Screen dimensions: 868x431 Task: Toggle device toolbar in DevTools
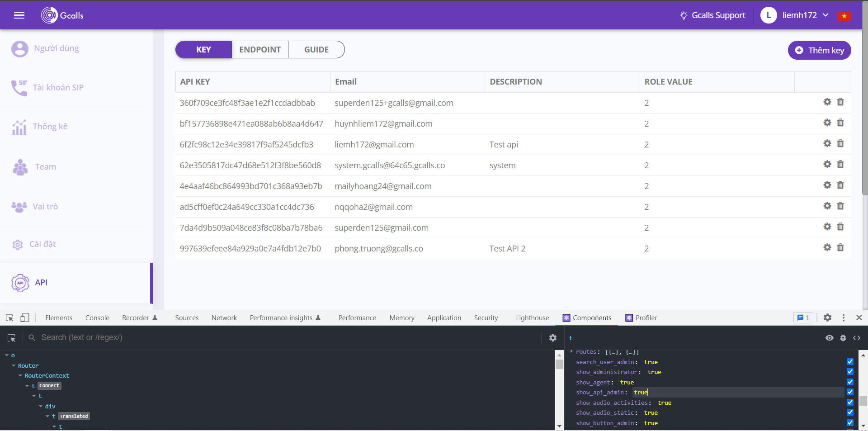[x=25, y=318]
